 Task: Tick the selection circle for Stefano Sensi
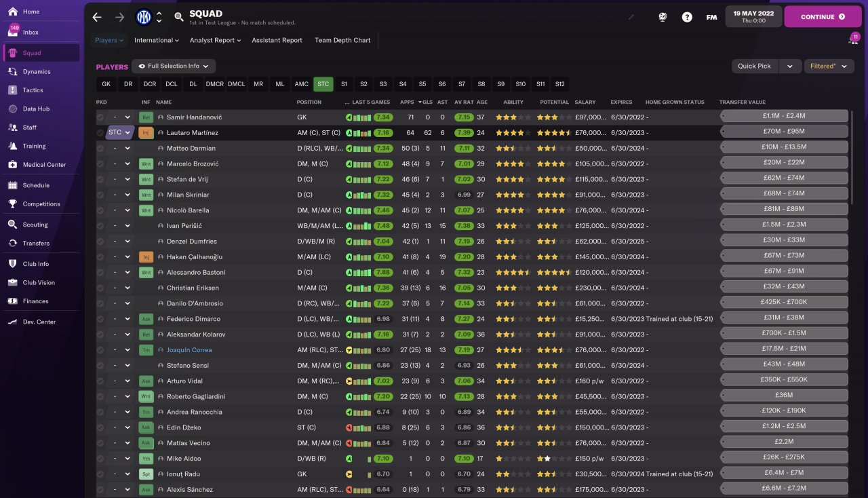(x=100, y=366)
